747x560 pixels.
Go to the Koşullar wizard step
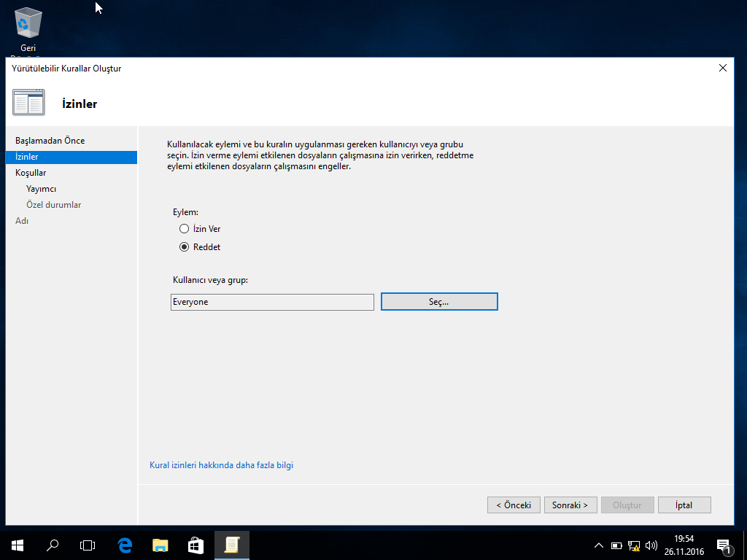tap(31, 173)
